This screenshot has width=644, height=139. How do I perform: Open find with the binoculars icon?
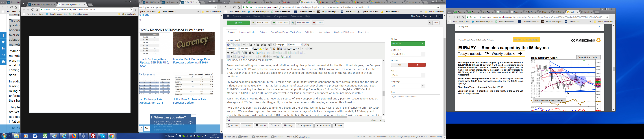(x=250, y=53)
